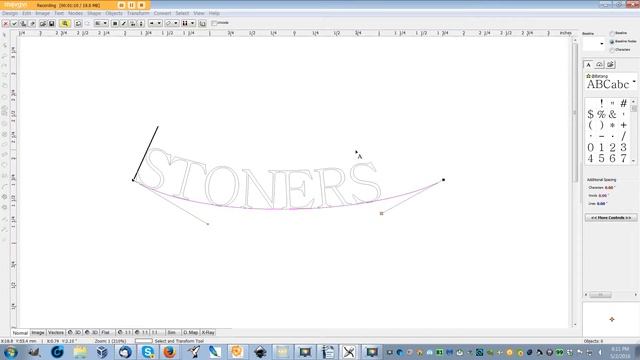Open the alignment dropdown in toolbar

(x=101, y=24)
